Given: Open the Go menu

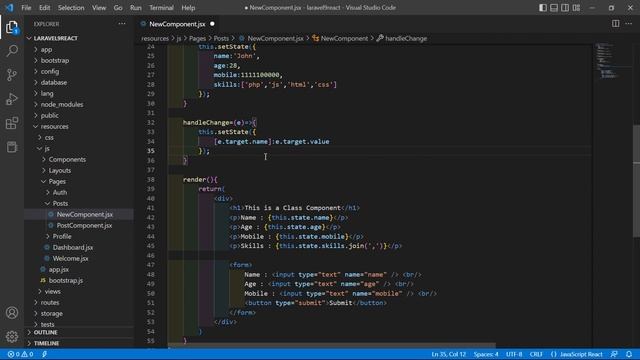Looking at the screenshot, I should [118, 8].
